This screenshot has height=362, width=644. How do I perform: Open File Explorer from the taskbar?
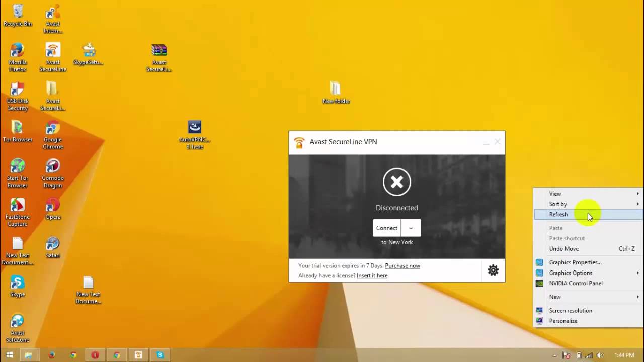coord(29,355)
